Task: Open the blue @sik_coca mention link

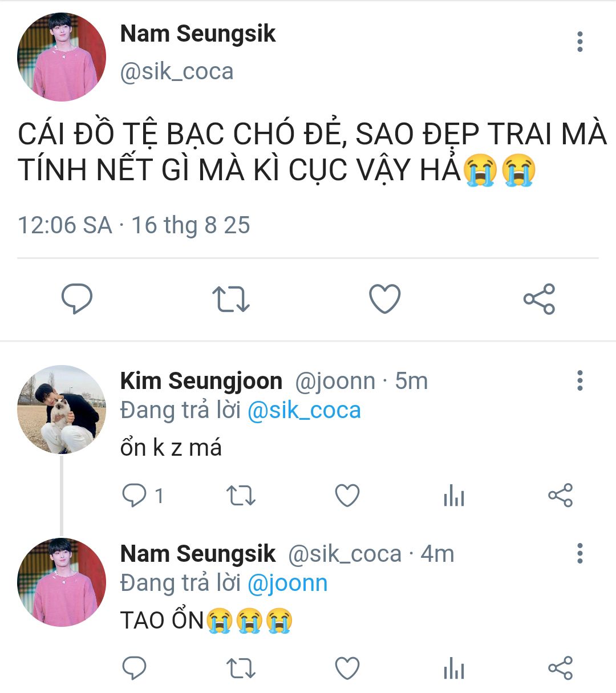Action: coord(304,411)
